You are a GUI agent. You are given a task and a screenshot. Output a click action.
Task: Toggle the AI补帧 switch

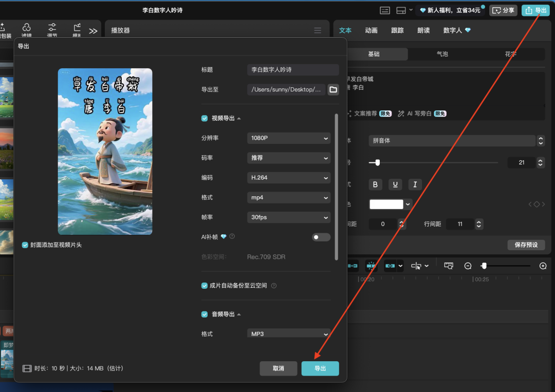point(321,237)
